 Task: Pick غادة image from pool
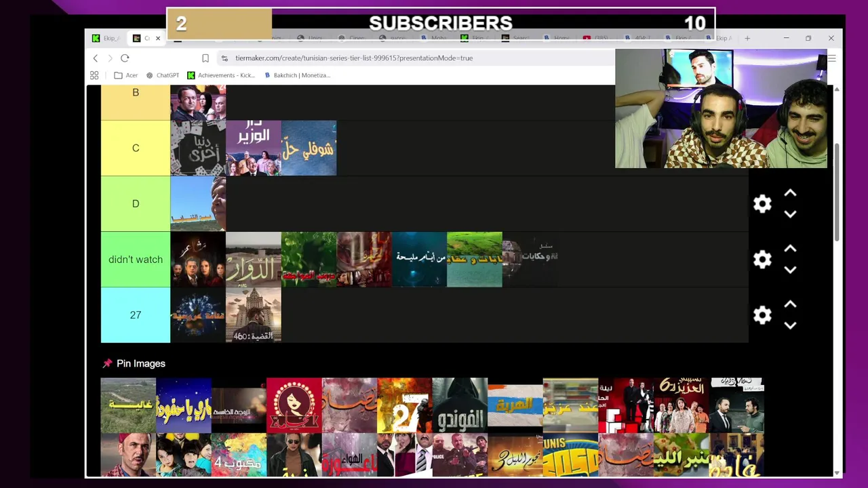[736, 455]
